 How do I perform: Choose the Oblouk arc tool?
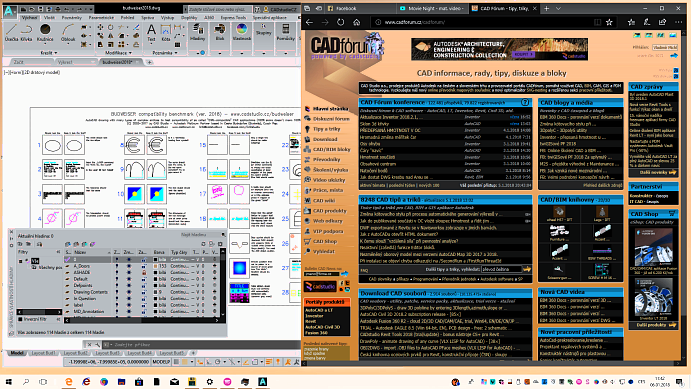pyautogui.click(x=68, y=33)
